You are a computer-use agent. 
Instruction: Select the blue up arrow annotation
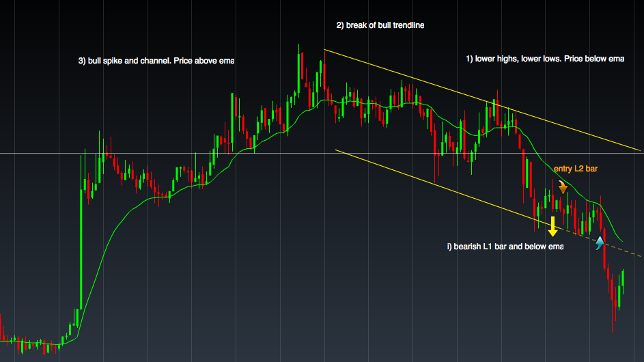[x=600, y=243]
